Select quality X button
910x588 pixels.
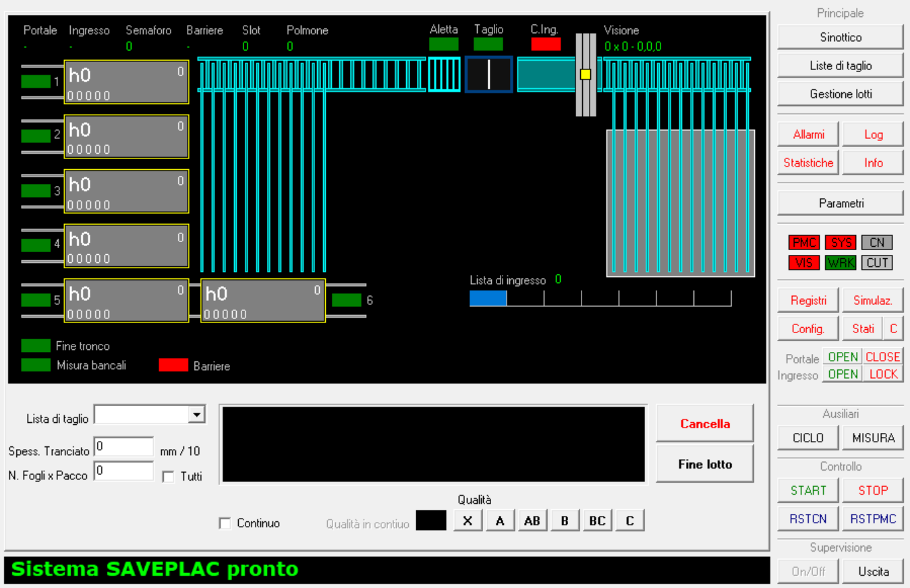tap(467, 521)
